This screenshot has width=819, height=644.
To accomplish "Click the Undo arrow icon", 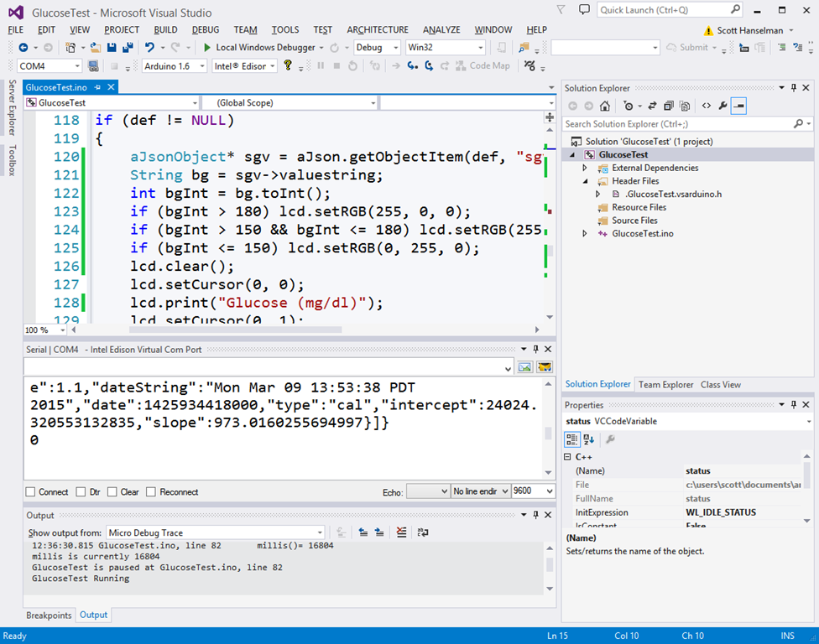I will (150, 48).
